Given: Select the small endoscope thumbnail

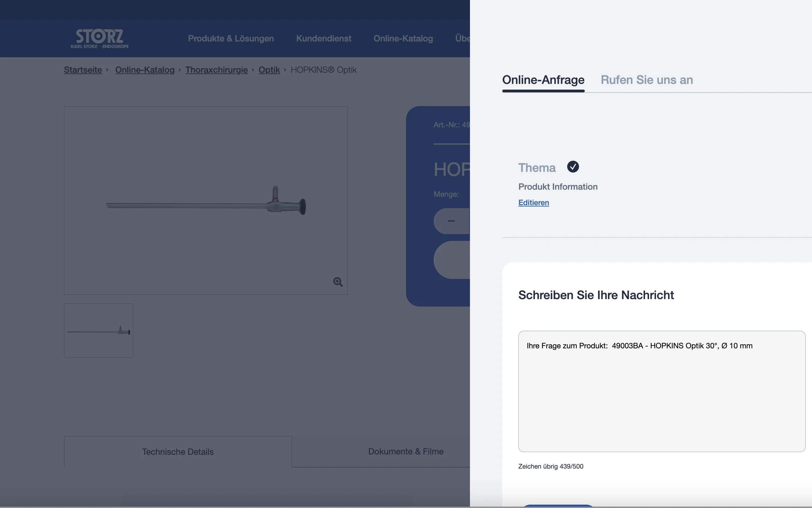Looking at the screenshot, I should click(x=99, y=330).
